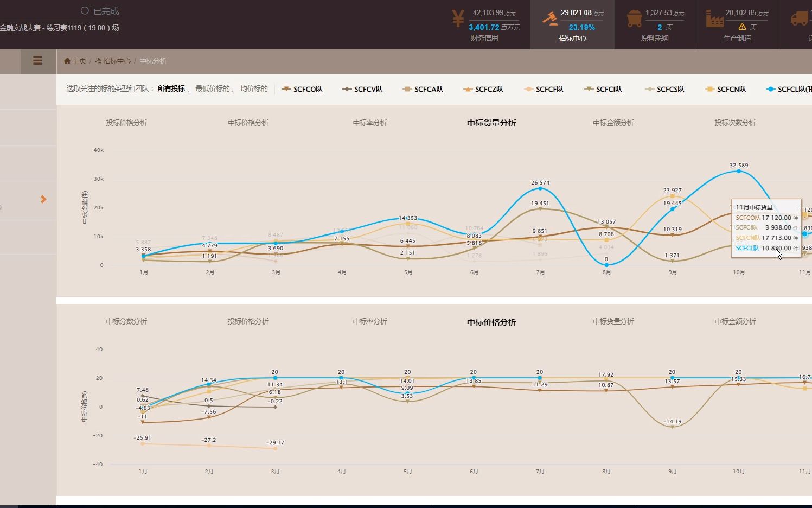Click the 20,102.85 万元 value
The width and height of the screenshot is (812, 508).
[x=747, y=12]
